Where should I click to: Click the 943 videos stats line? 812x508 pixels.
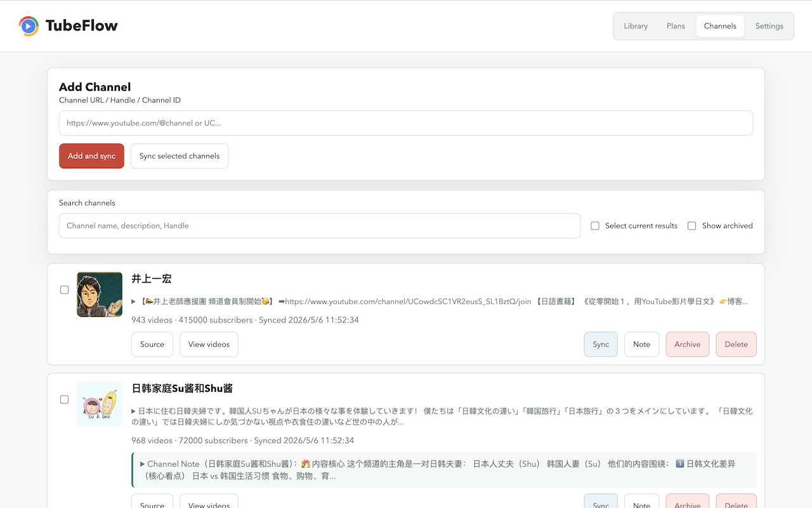pos(245,320)
